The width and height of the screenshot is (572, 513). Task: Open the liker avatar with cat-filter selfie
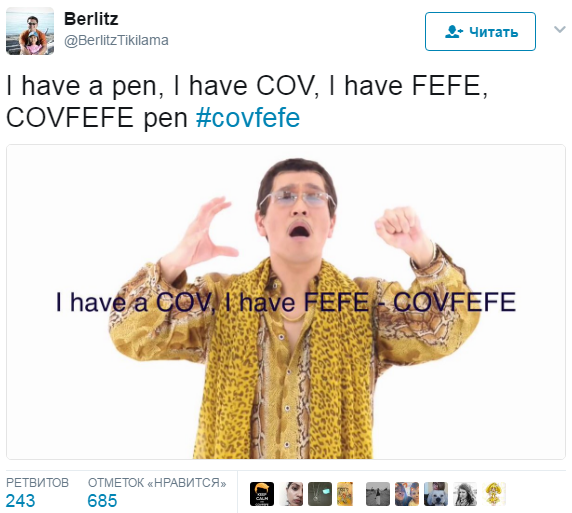click(407, 494)
